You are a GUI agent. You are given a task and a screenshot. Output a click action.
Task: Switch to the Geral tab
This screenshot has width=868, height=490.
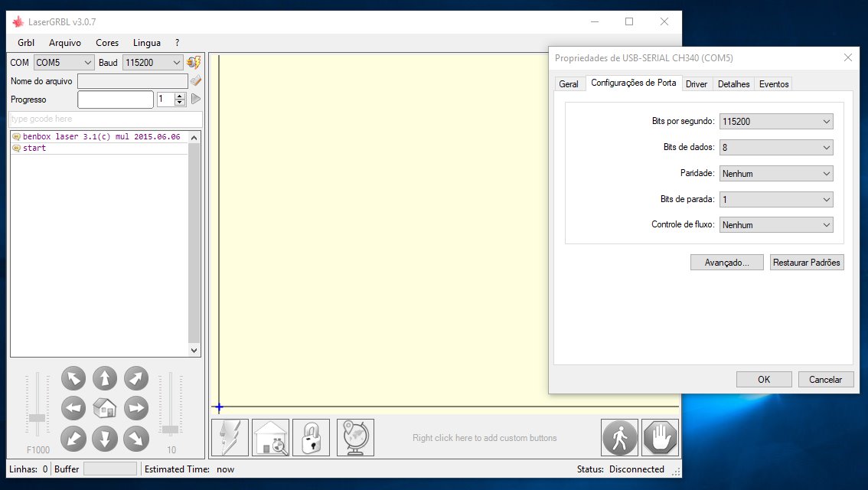coord(569,84)
